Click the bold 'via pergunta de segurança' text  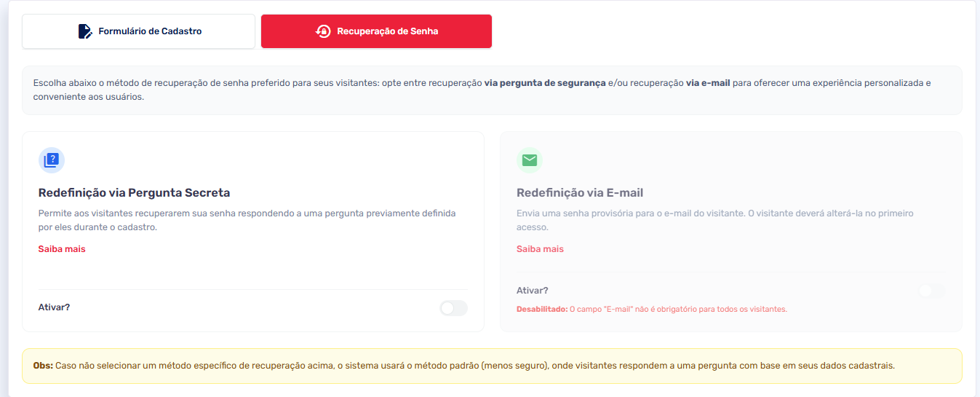click(x=544, y=83)
